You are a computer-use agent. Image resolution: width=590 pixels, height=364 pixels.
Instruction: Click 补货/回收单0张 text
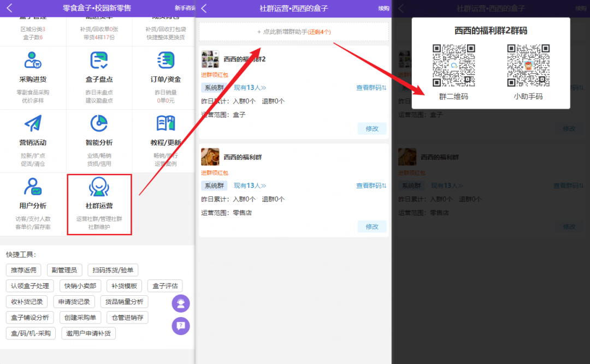[x=99, y=29]
